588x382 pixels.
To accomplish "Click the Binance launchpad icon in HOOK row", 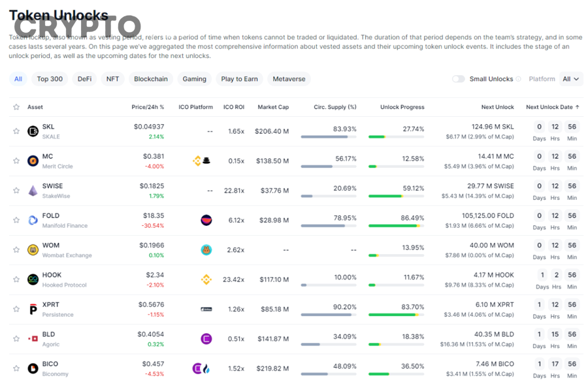I will [x=206, y=279].
